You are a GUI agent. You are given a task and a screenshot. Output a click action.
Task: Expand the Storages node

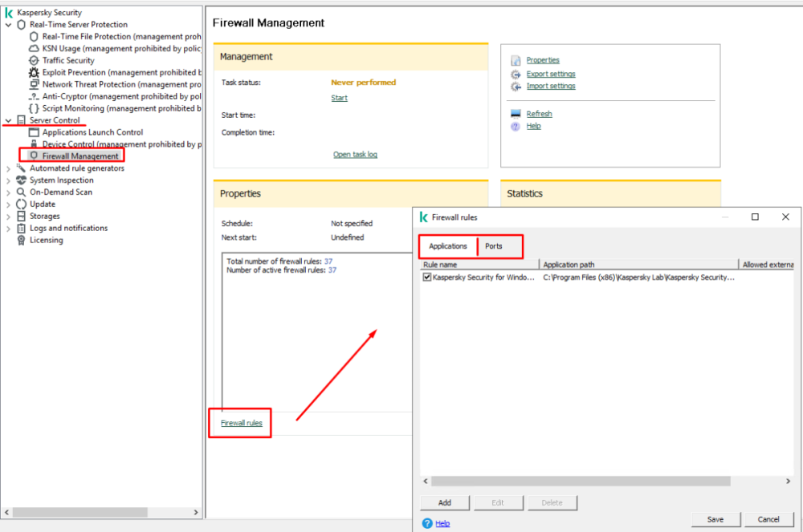8,217
